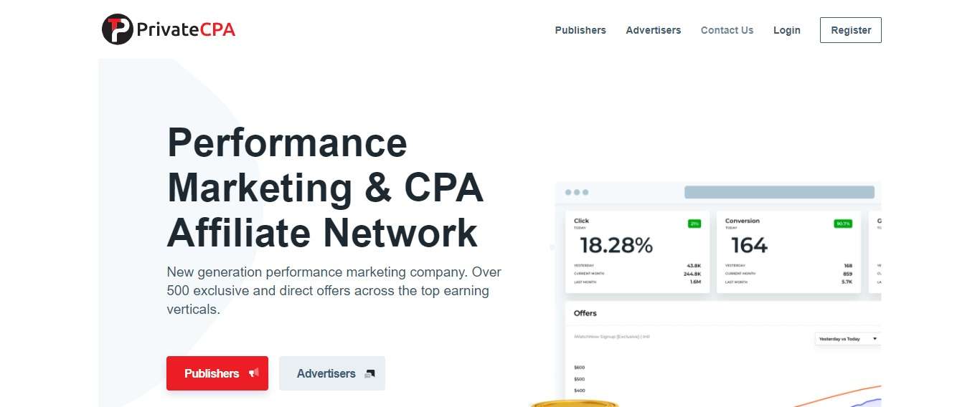Click the gray Advertisers hero button
Viewport: 980px width, 407px height.
(332, 373)
